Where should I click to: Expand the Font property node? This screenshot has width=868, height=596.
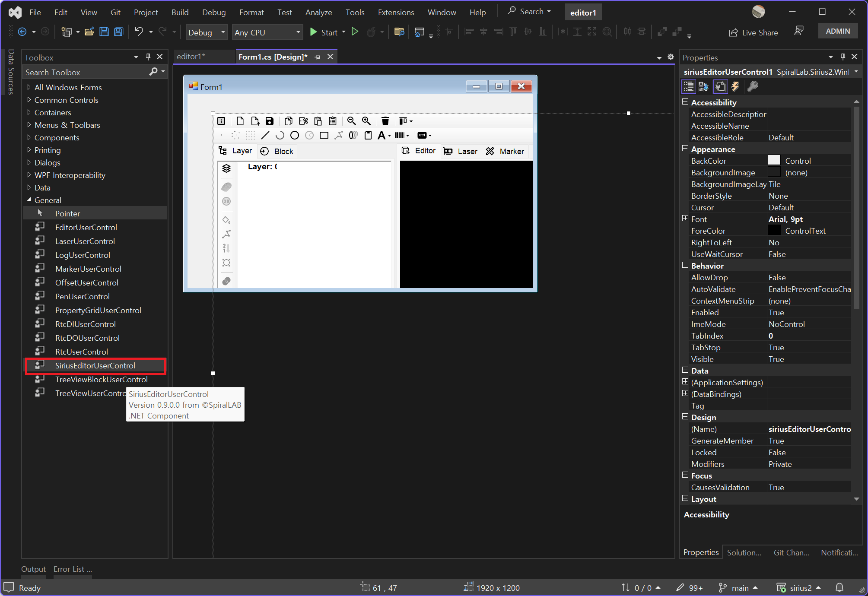click(685, 219)
